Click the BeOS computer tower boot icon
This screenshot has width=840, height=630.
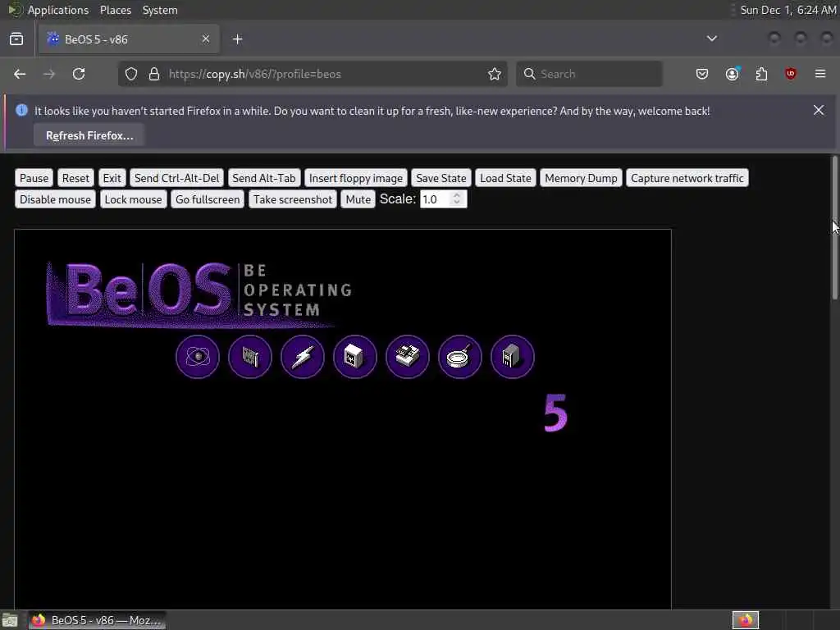coord(513,357)
